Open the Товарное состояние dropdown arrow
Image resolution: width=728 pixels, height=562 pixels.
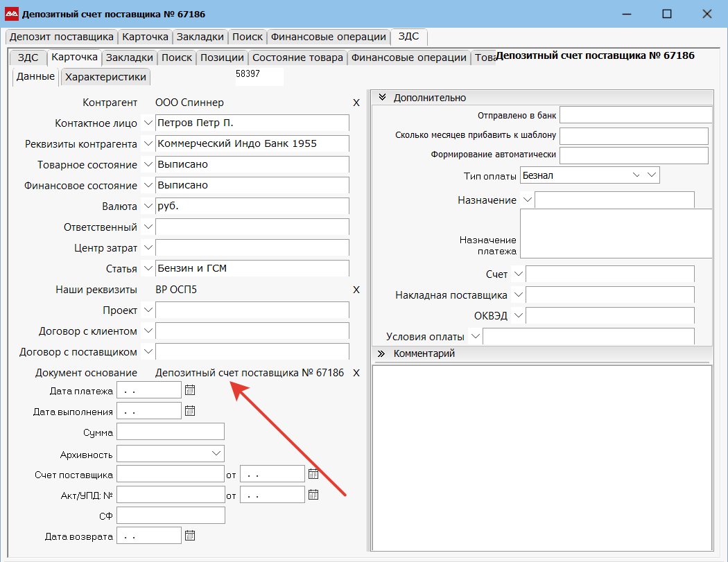click(x=148, y=164)
